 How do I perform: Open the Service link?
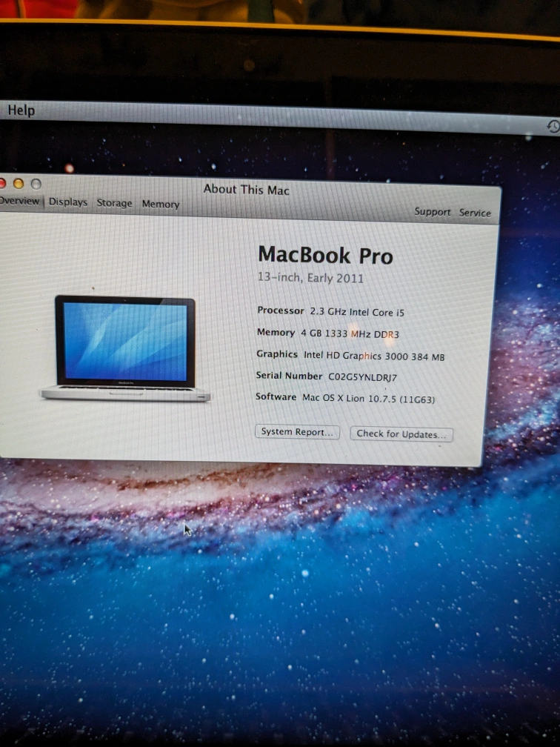(x=475, y=213)
